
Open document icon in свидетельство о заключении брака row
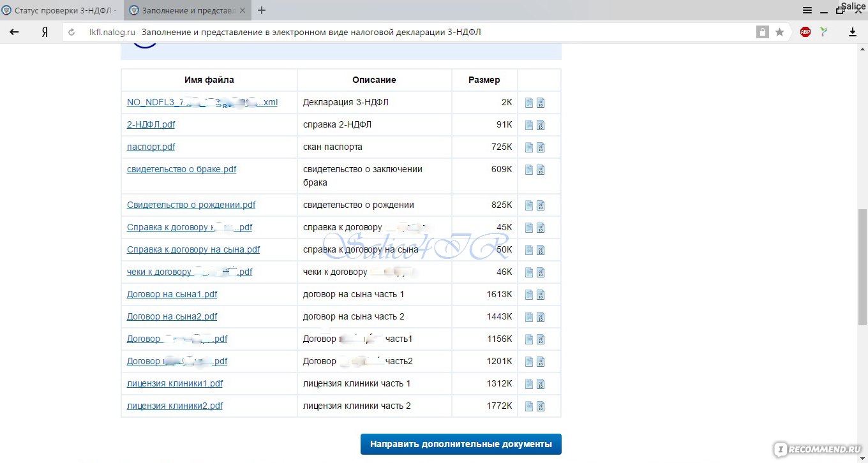coord(529,170)
